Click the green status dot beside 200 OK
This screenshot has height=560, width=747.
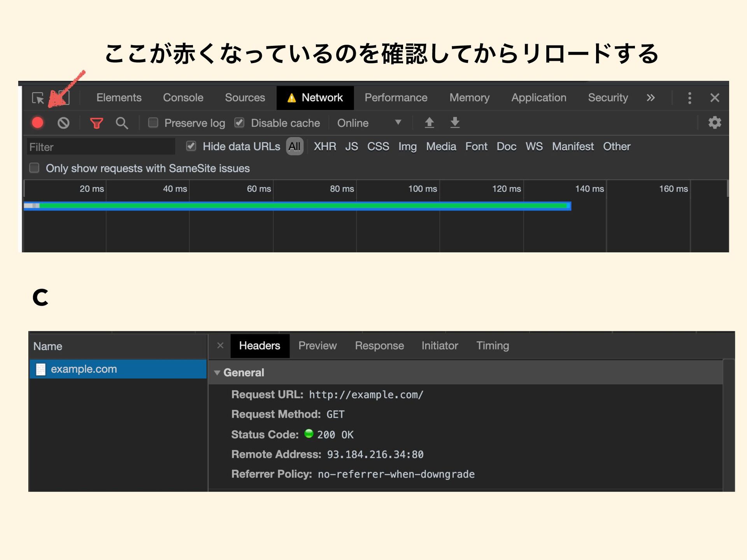click(x=309, y=434)
